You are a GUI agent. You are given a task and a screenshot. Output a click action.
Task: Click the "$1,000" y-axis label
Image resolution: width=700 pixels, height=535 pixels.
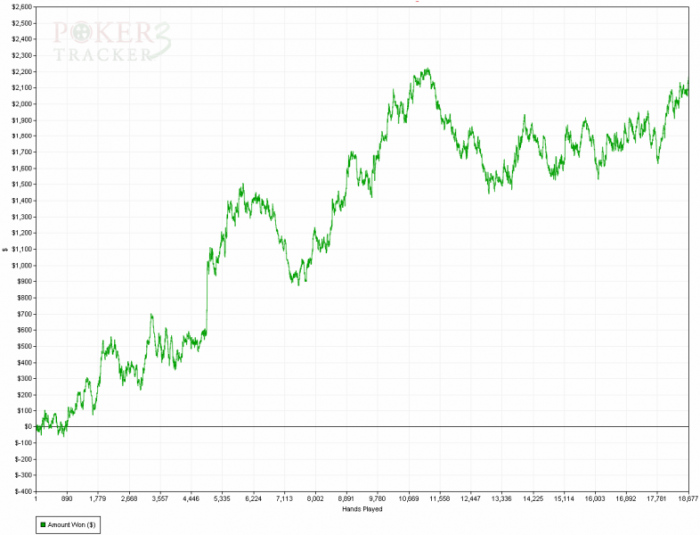pos(21,265)
